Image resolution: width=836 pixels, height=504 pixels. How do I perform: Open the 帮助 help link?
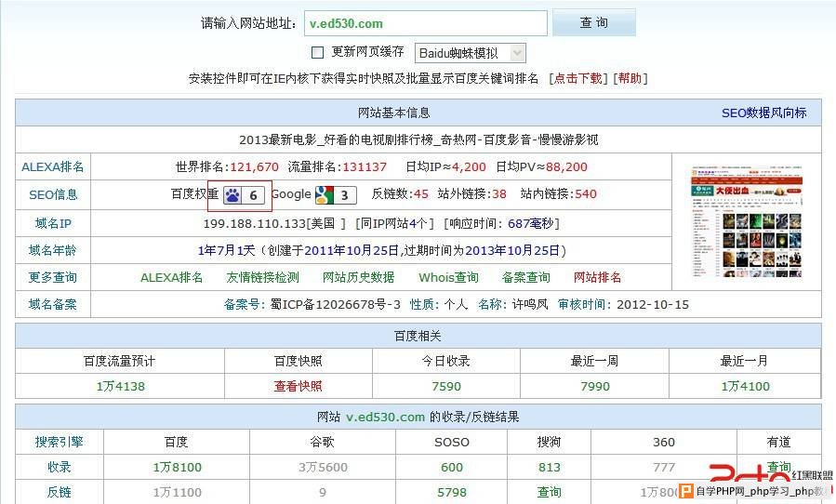pyautogui.click(x=630, y=78)
